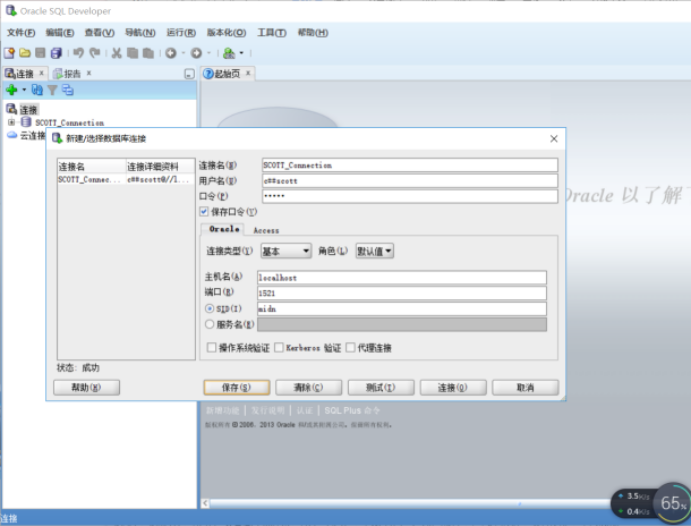Click the Save All toolbar icon
Viewport: 691px width, 526px height.
(x=56, y=53)
